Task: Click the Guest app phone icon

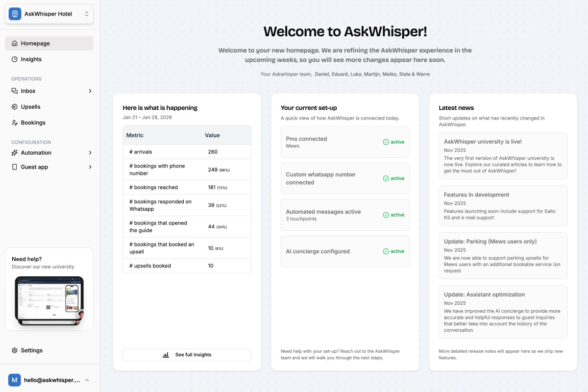Action: 15,167
